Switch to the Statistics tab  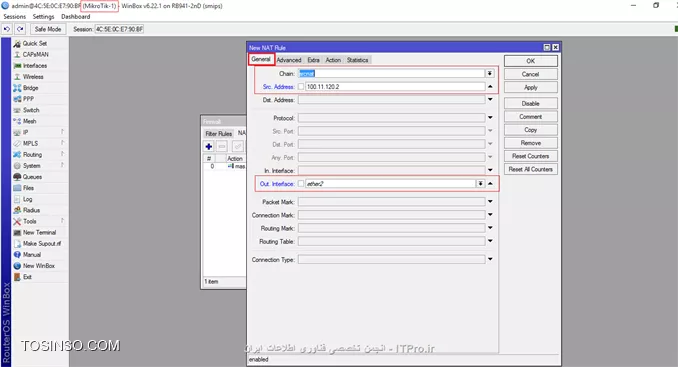tap(358, 60)
